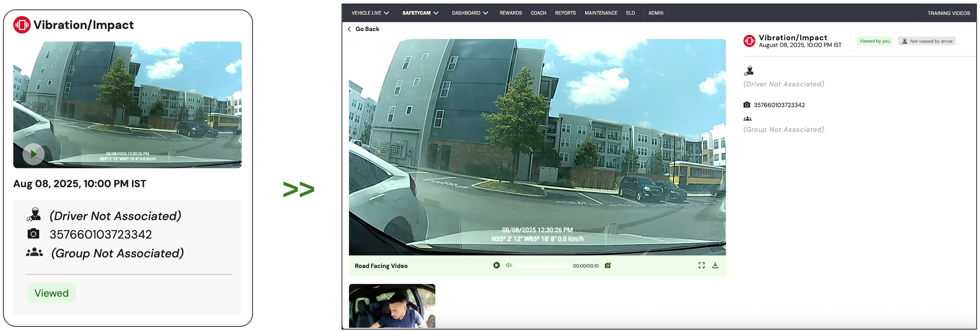Open TRAINING VIDEOS link
Screen dimensions: 980x332
[x=948, y=13]
